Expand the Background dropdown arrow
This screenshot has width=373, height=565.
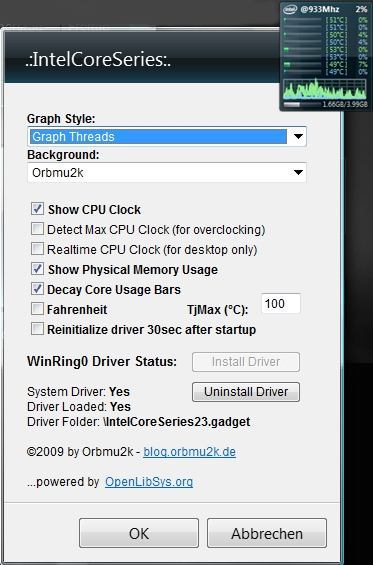coord(298,173)
